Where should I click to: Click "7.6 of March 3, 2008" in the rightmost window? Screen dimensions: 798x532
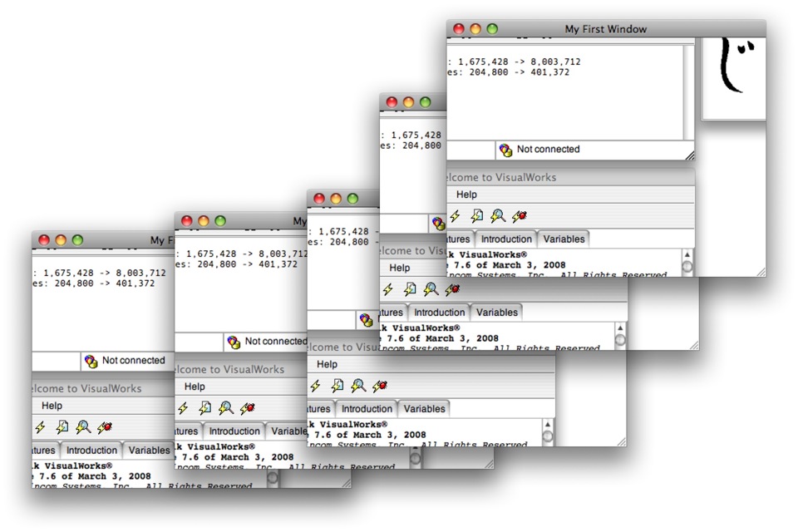[x=510, y=265]
